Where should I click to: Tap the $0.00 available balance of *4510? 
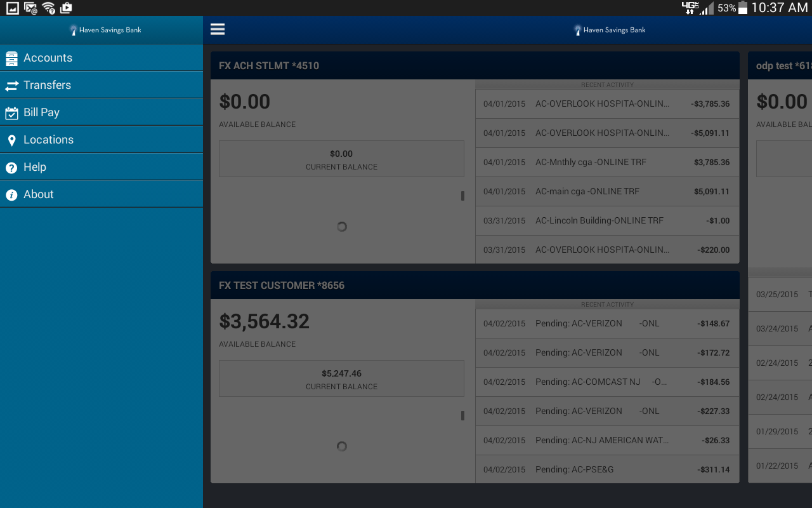pyautogui.click(x=244, y=102)
